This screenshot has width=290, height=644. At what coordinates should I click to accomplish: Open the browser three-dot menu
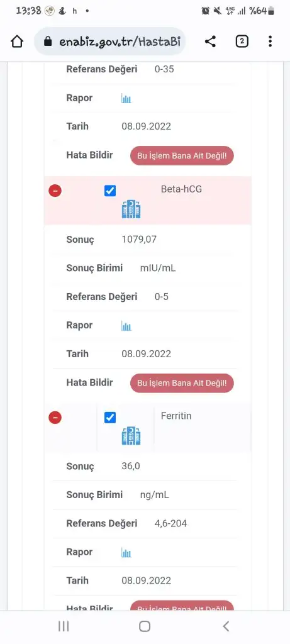click(270, 42)
